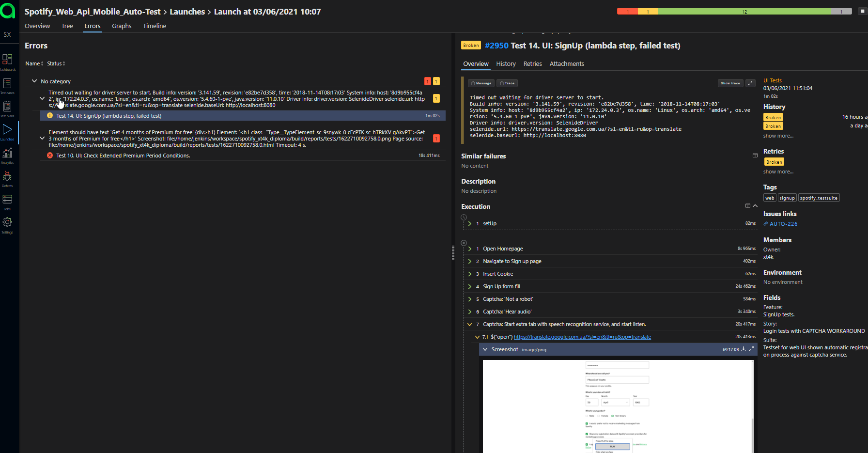
Task: Open Settings from the sidebar
Action: click(7, 223)
